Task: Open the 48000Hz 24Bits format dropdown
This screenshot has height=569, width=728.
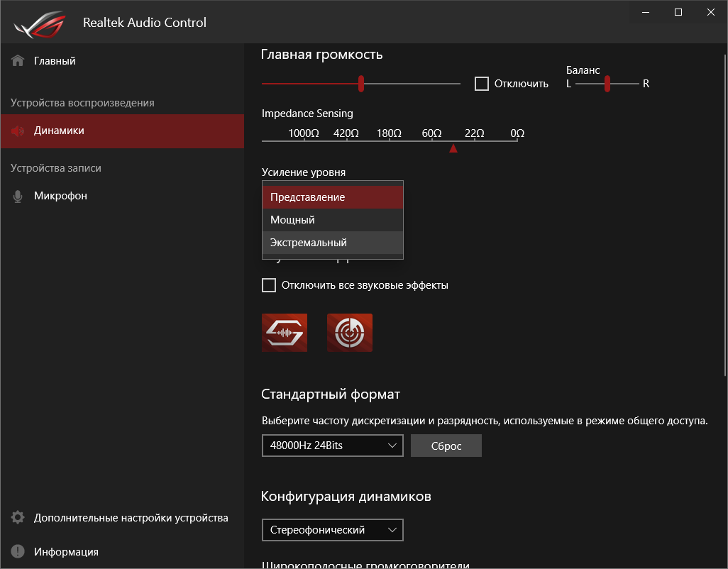Action: click(x=332, y=446)
